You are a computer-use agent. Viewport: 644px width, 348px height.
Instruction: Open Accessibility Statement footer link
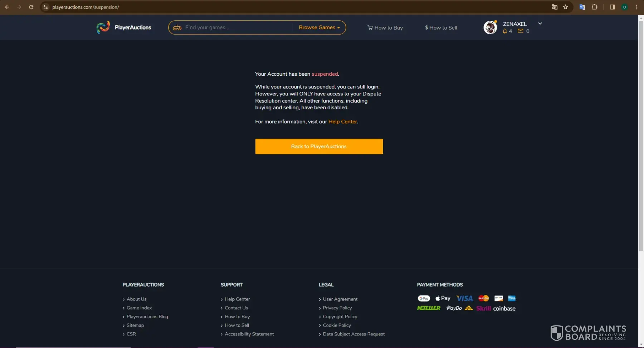(x=249, y=334)
